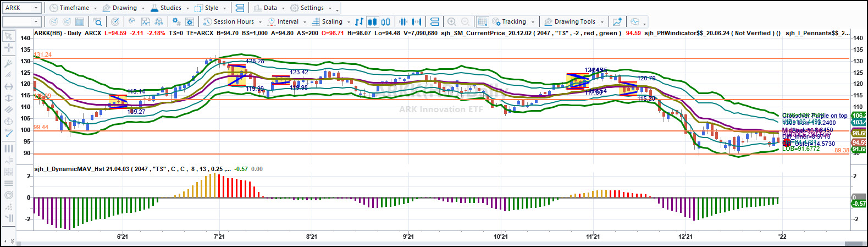Click the wave analysis icon
Image resolution: width=868 pixels, height=247 pixels.
(x=132, y=21)
